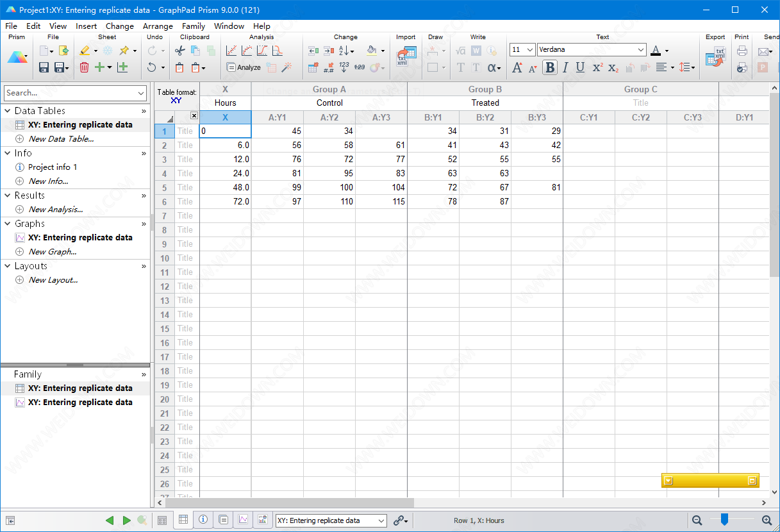
Task: Open the Help menu
Action: (x=261, y=26)
